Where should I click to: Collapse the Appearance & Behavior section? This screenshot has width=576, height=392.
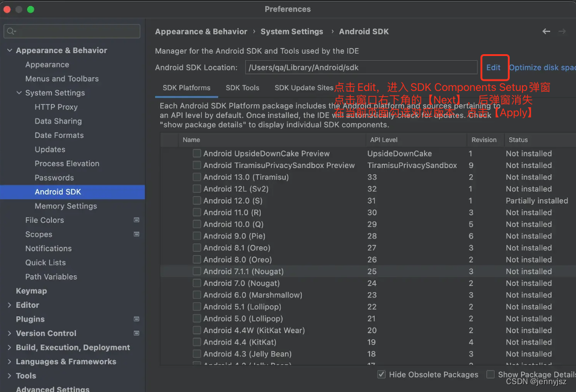tap(10, 50)
